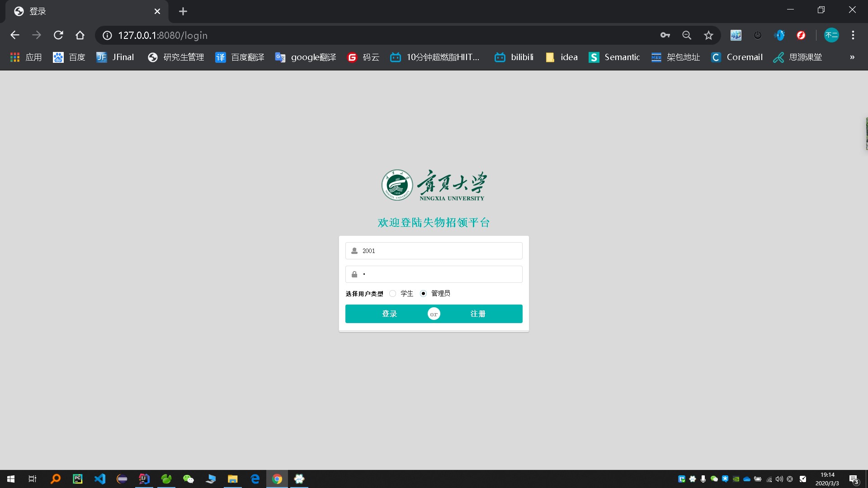Click the browser home icon
868x488 pixels.
(x=80, y=35)
